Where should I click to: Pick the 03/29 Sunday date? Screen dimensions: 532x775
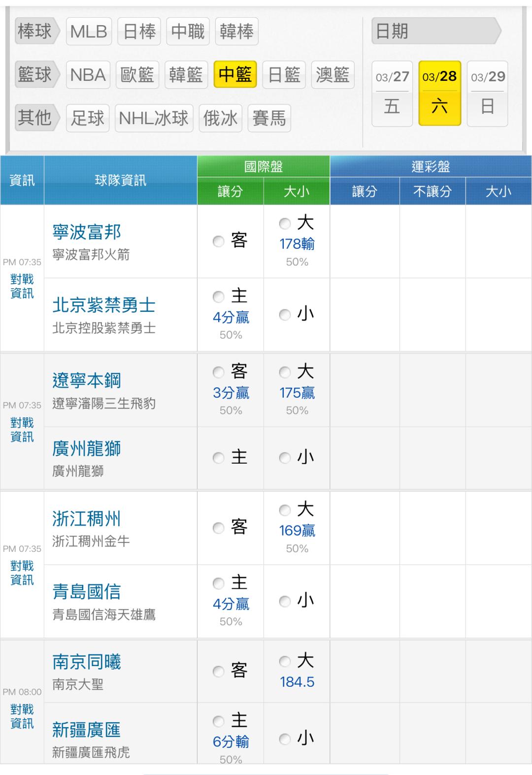click(x=487, y=93)
